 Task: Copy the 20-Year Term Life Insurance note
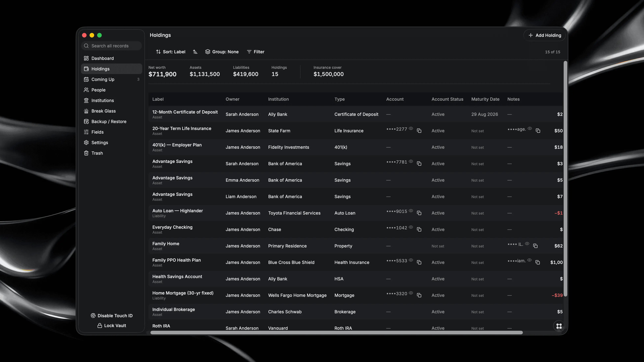coord(538,131)
